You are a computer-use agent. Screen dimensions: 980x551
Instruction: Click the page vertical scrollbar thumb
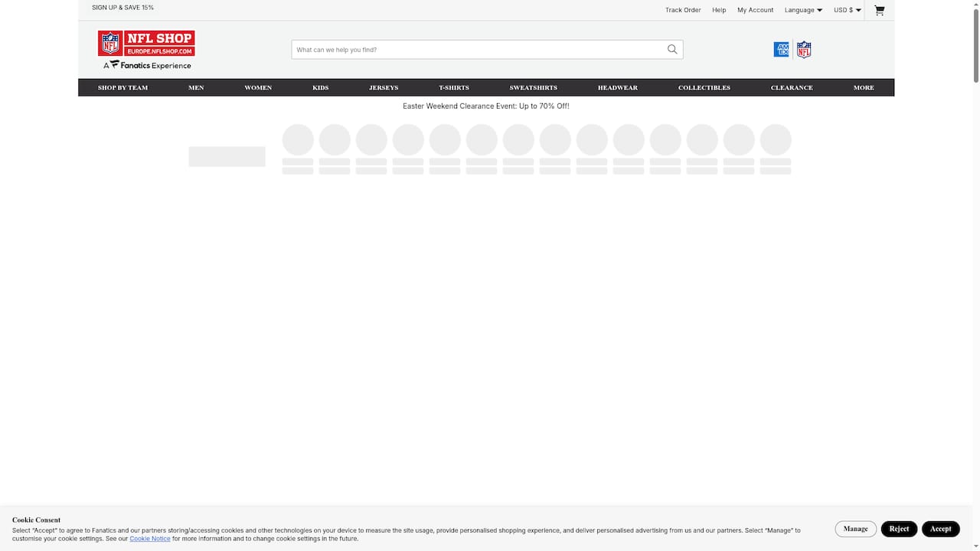(975, 44)
